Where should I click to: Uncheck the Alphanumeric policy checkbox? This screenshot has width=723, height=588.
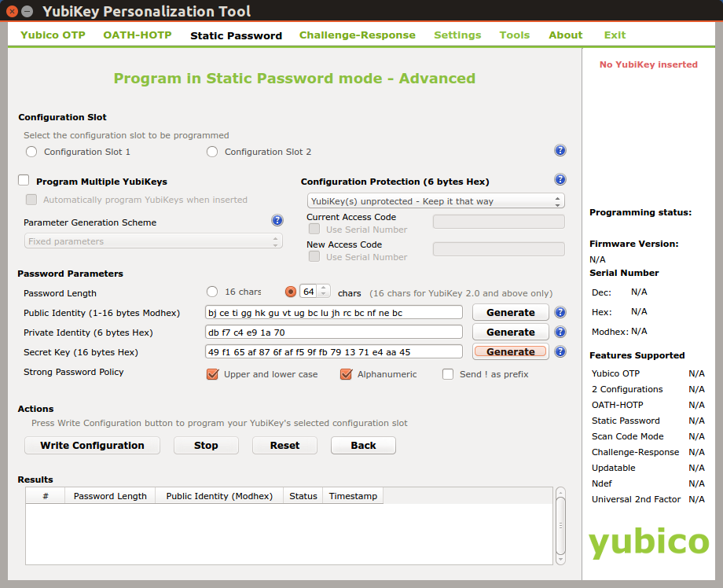[347, 374]
